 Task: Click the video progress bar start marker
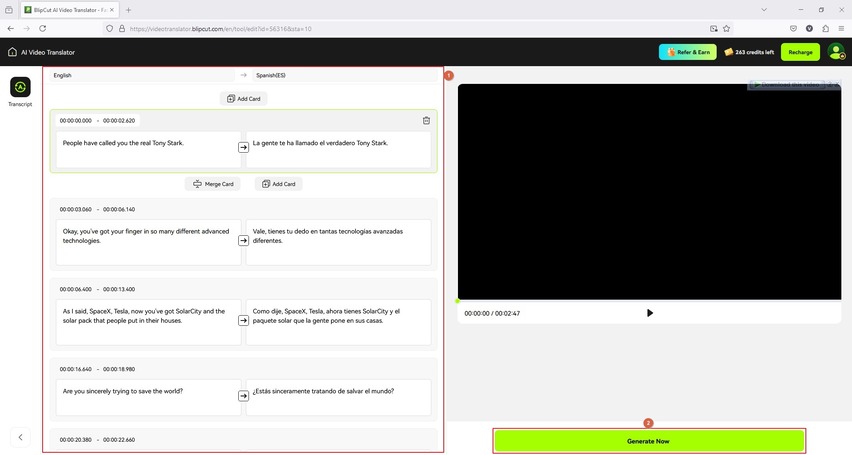(459, 300)
